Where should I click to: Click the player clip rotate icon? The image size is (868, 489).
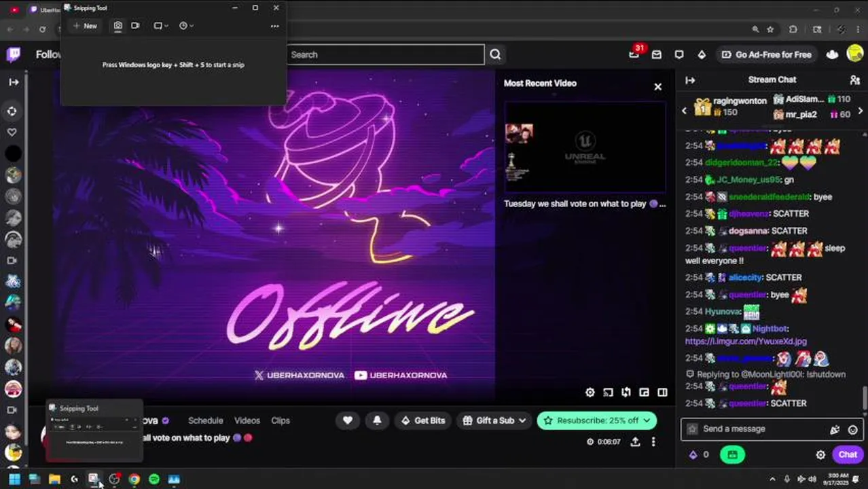pyautogui.click(x=626, y=393)
